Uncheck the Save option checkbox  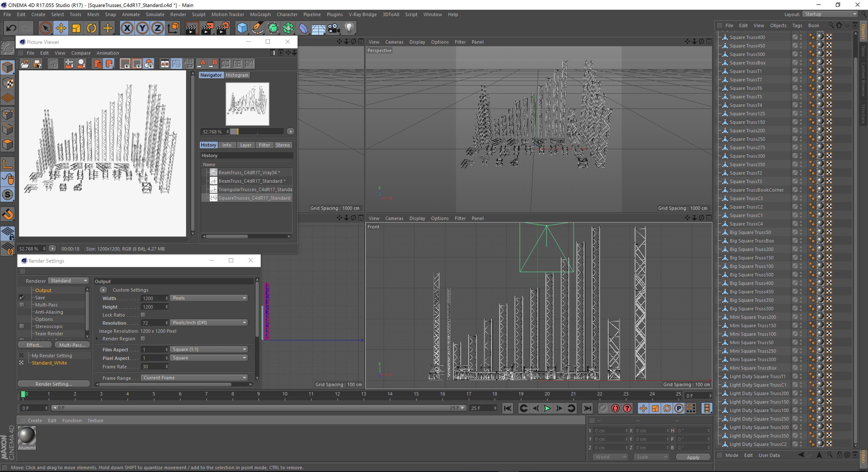pos(22,298)
